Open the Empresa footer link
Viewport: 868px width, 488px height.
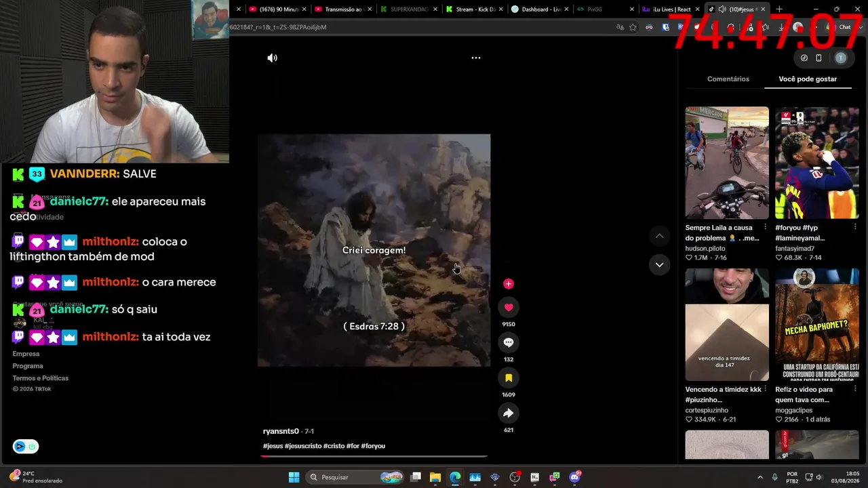click(x=26, y=354)
